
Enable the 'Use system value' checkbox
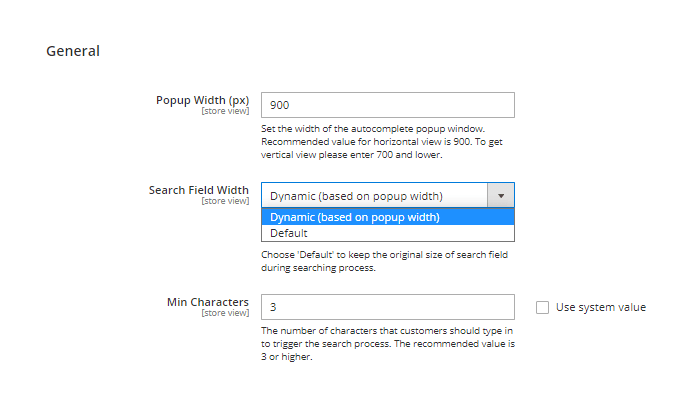pos(542,307)
